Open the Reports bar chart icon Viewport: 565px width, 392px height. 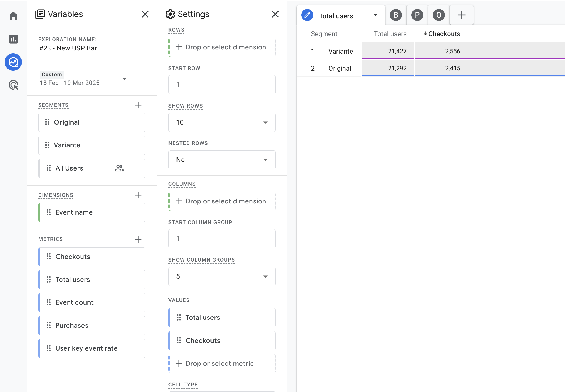[x=13, y=39]
